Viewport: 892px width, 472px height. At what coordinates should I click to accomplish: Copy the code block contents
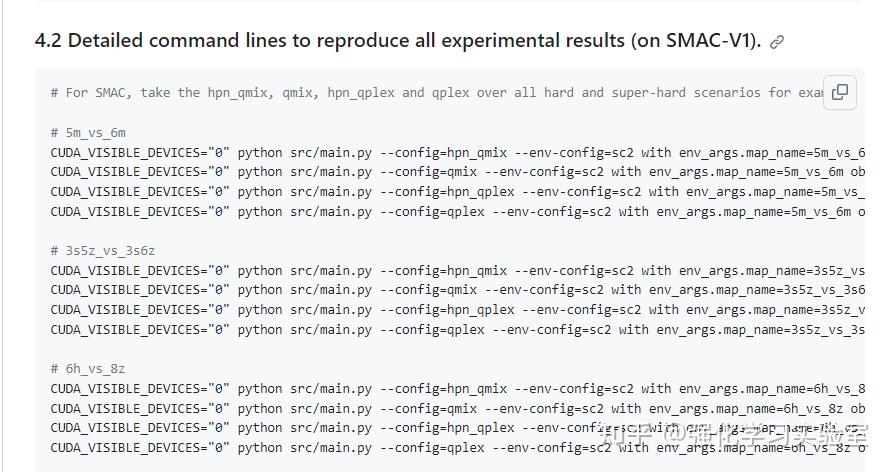pos(840,92)
